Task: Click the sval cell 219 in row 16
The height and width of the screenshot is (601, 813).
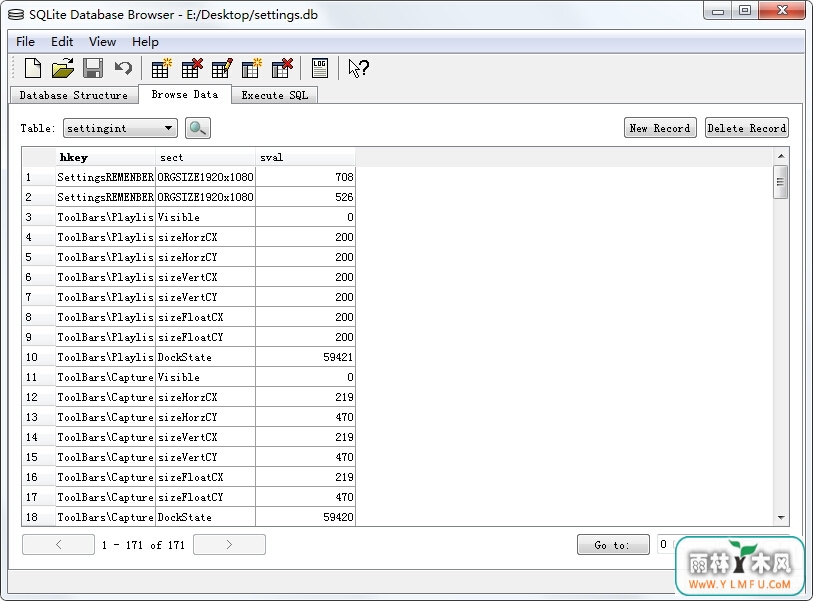Action: click(x=305, y=478)
